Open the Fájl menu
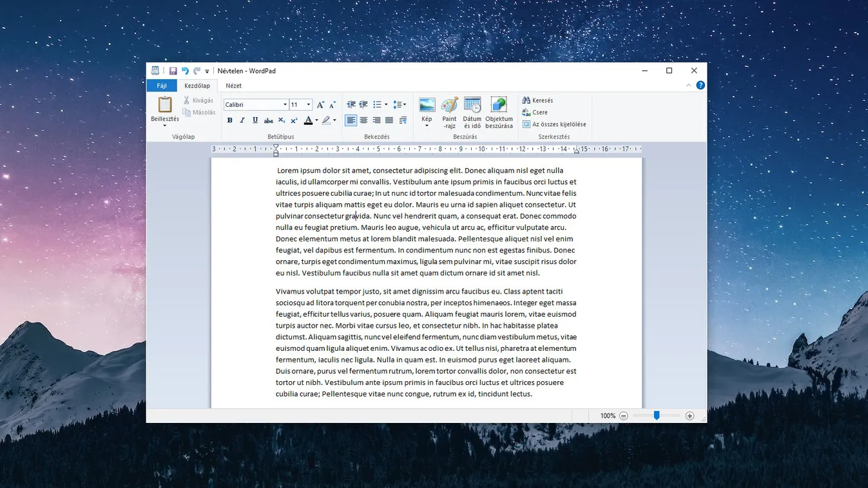Screen dimensions: 868x488 tap(162, 86)
